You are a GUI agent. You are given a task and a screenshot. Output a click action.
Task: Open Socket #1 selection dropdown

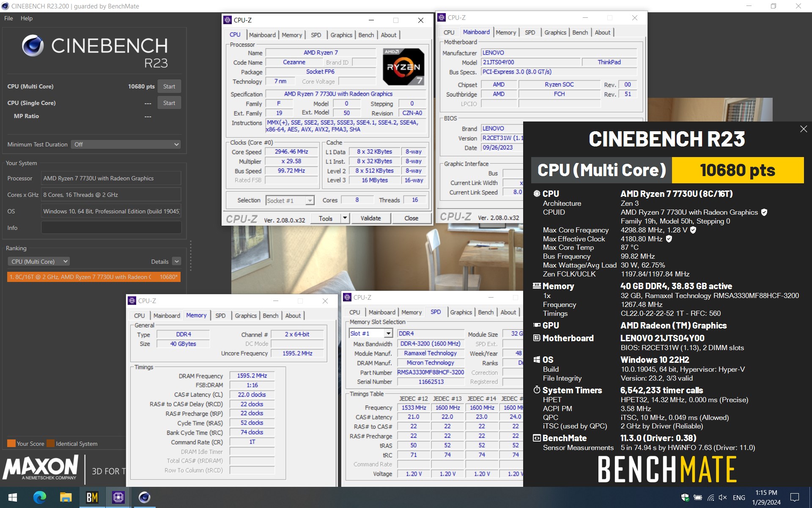(x=290, y=200)
